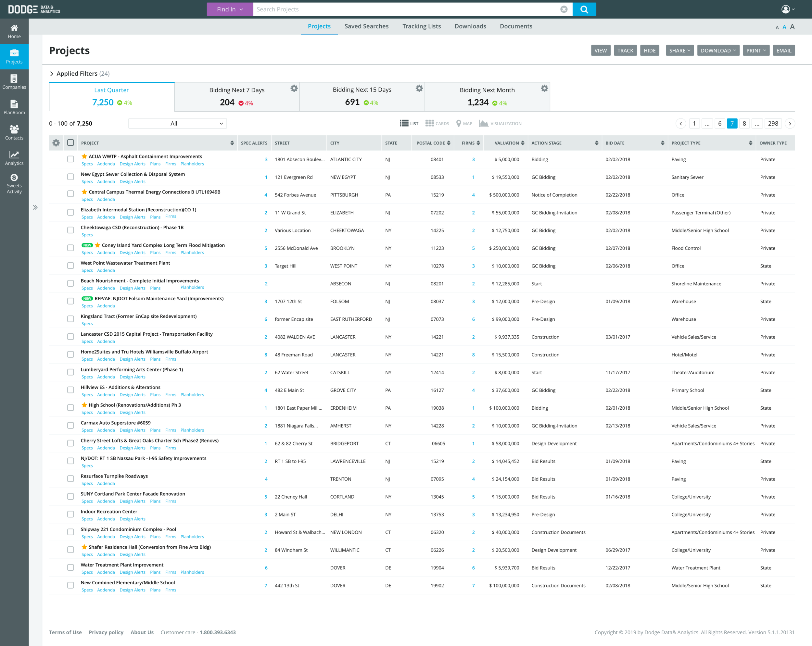Open PlanRoom in the sidebar

[x=14, y=107]
